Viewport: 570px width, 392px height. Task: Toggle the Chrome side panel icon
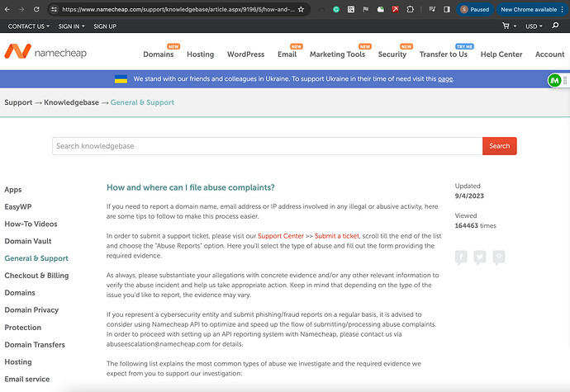[447, 9]
